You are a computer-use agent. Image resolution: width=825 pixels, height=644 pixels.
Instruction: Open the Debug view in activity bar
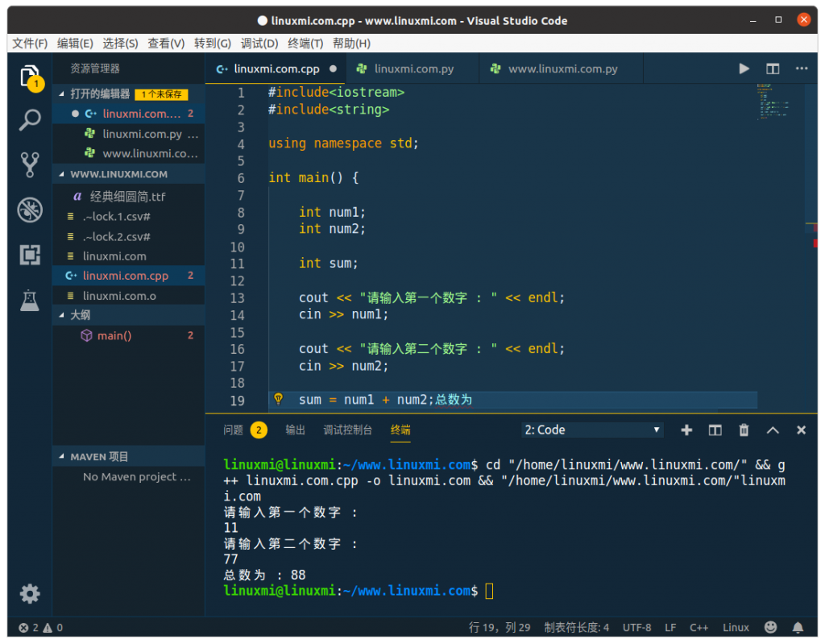point(30,210)
